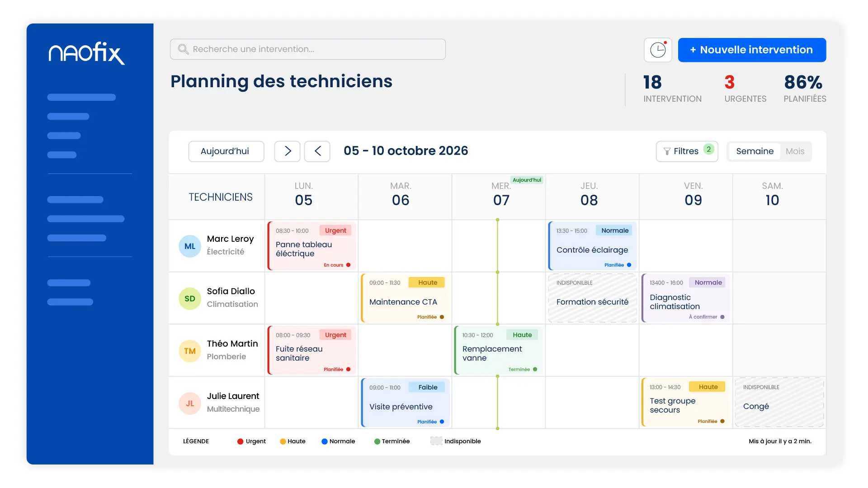The width and height of the screenshot is (868, 488).
Task: Click the filter count badge 2
Action: (708, 150)
